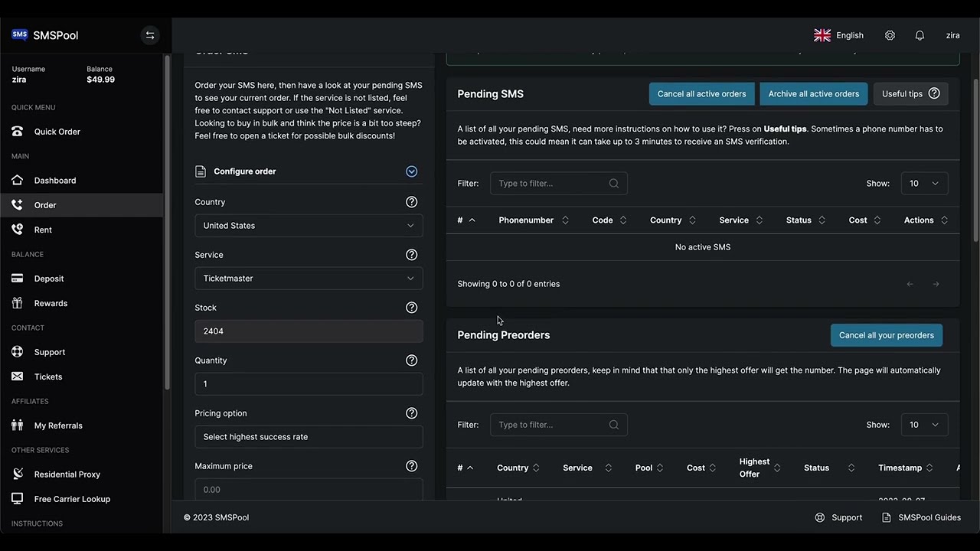The image size is (980, 551).
Task: Sort Pending Preorders by Timestamp column
Action: pyautogui.click(x=906, y=468)
